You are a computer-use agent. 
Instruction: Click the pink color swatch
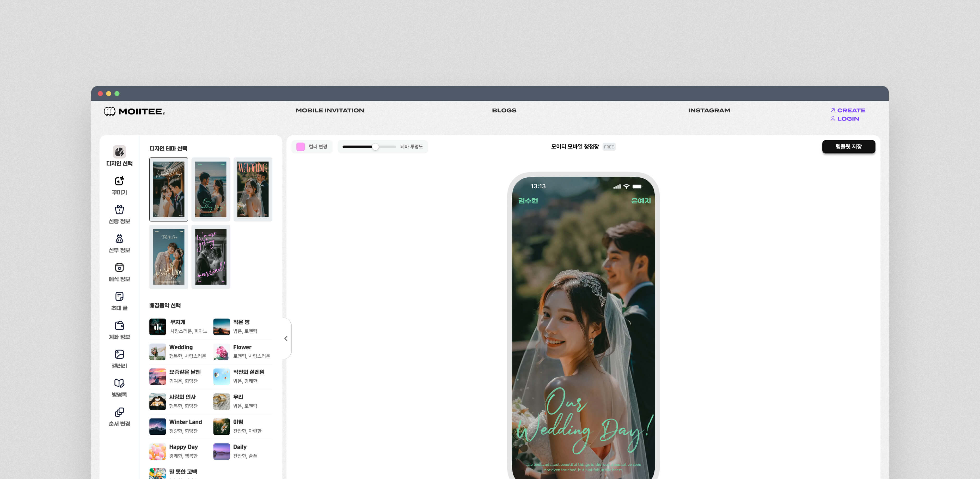[301, 147]
